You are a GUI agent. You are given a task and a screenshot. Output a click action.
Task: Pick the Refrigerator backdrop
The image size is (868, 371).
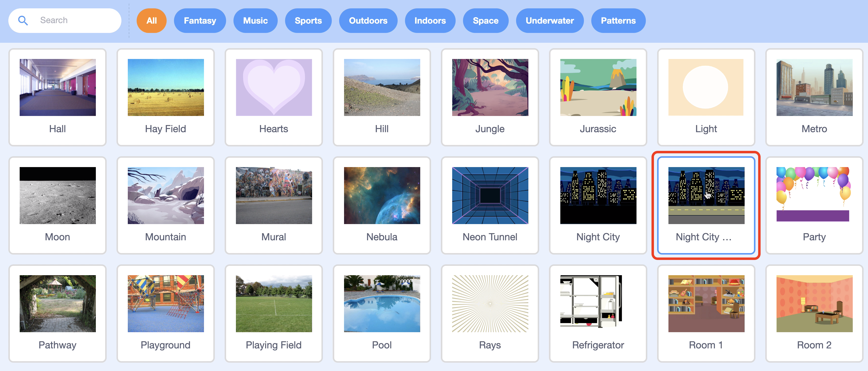[598, 313]
